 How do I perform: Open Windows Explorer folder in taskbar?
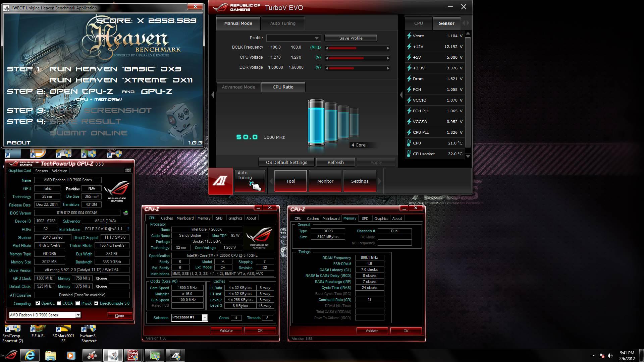[x=51, y=355]
